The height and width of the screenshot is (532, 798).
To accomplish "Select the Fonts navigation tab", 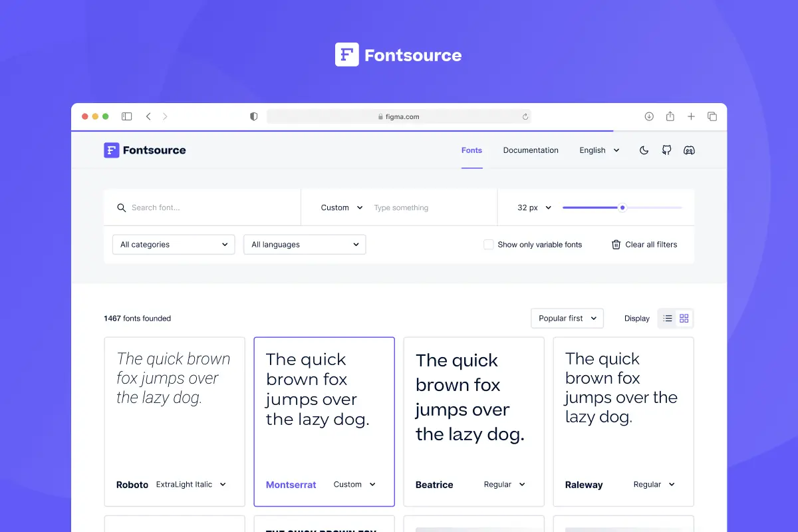I will (x=471, y=150).
